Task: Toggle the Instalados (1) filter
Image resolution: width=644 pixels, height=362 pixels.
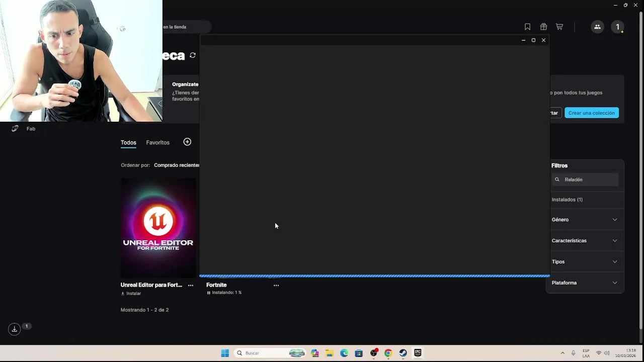Action: coord(567,200)
